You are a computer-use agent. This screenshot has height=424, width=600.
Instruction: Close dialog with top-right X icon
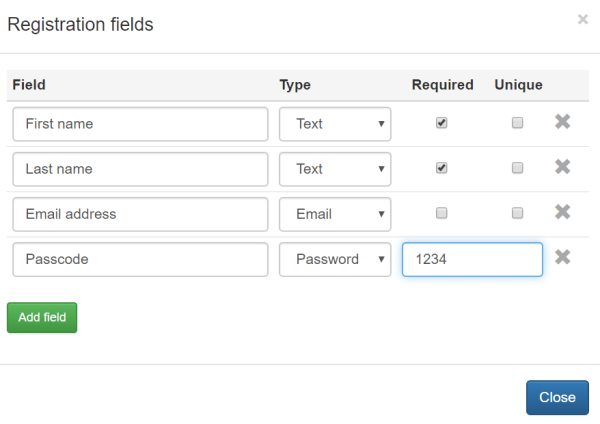[x=583, y=19]
